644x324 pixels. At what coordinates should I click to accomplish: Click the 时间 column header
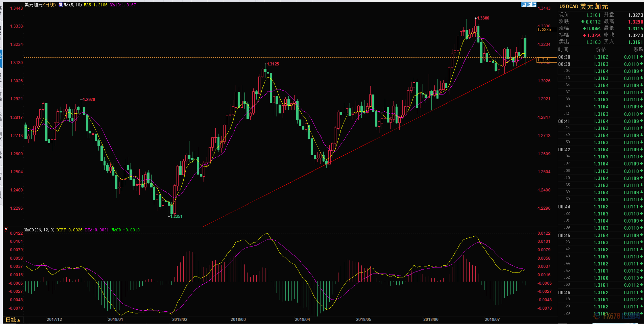pyautogui.click(x=563, y=50)
